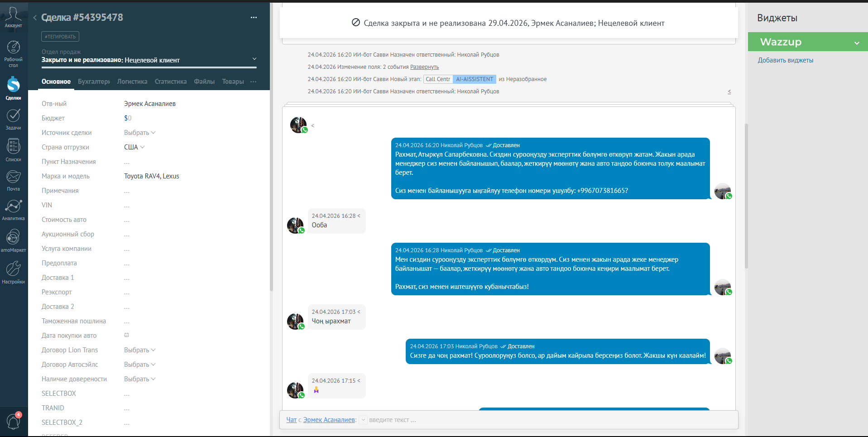Open the Аналитика analytics icon
This screenshot has width=868, height=437.
point(13,206)
